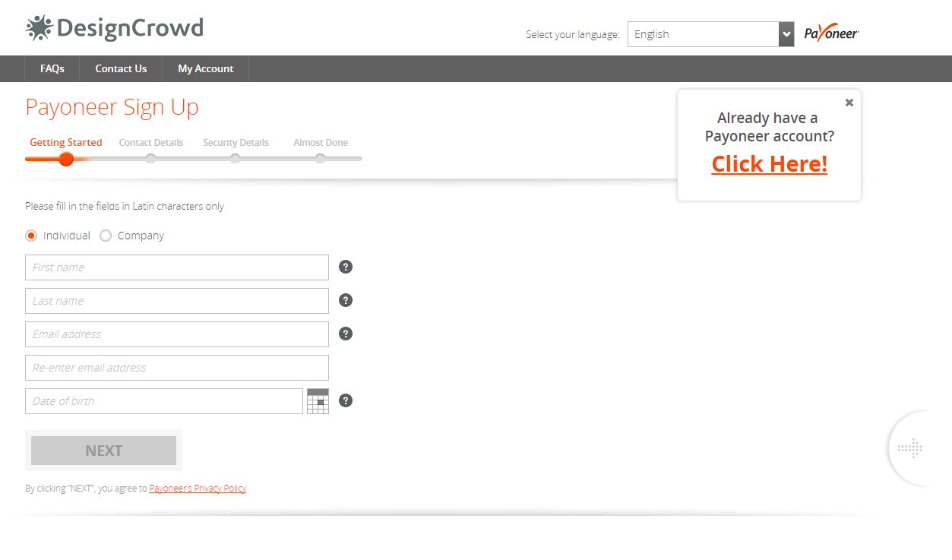Click the 'Payoneer Sign Up' heading

(x=112, y=107)
